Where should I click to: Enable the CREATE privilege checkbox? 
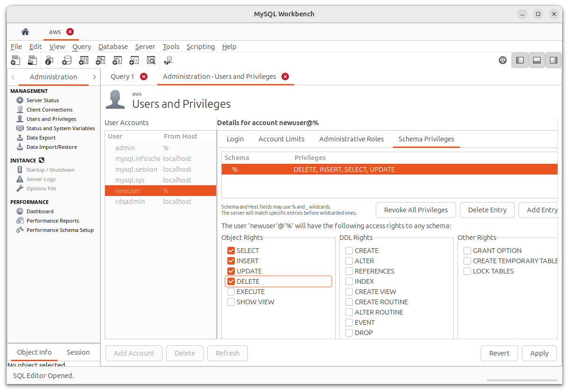349,251
